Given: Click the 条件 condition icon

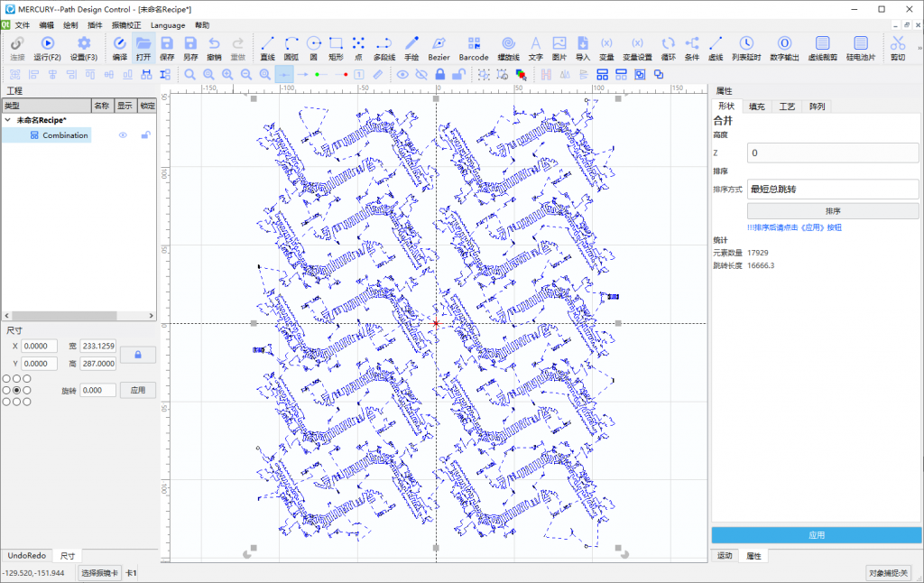Looking at the screenshot, I should tap(692, 43).
